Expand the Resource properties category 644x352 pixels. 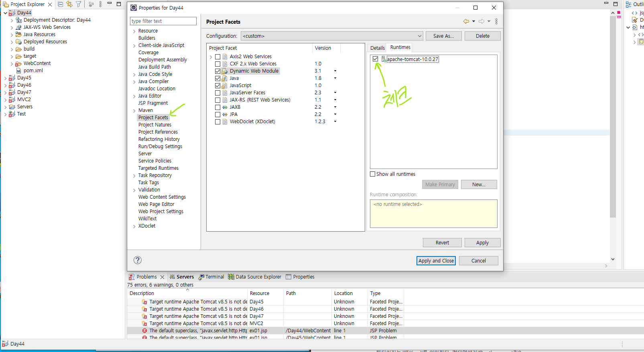pyautogui.click(x=134, y=31)
